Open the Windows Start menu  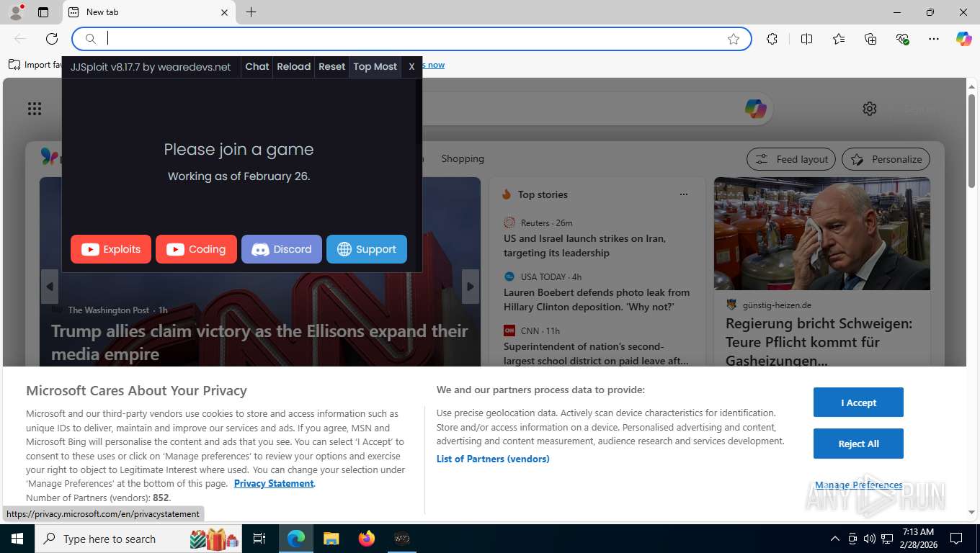[17, 539]
